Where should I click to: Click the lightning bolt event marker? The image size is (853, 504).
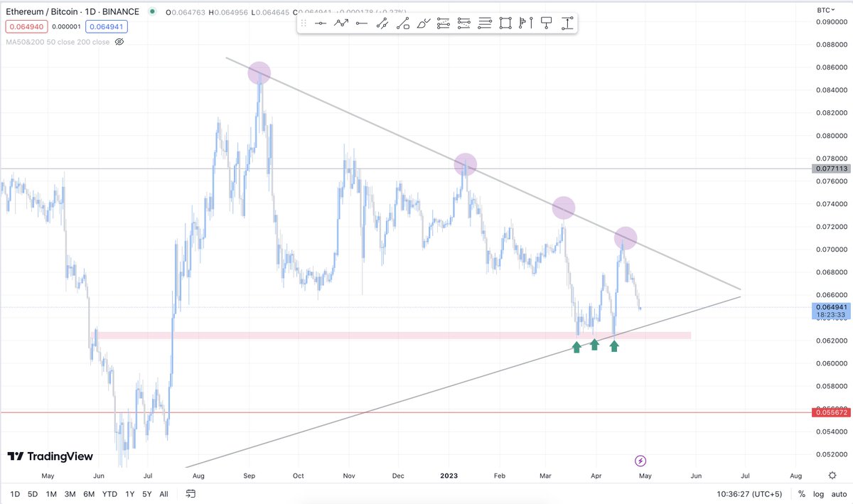tap(642, 461)
